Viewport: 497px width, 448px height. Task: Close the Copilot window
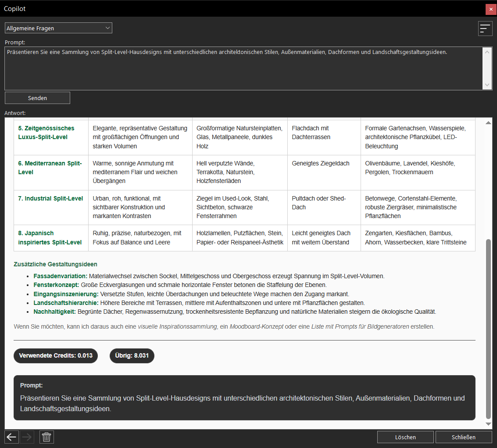[x=491, y=9]
